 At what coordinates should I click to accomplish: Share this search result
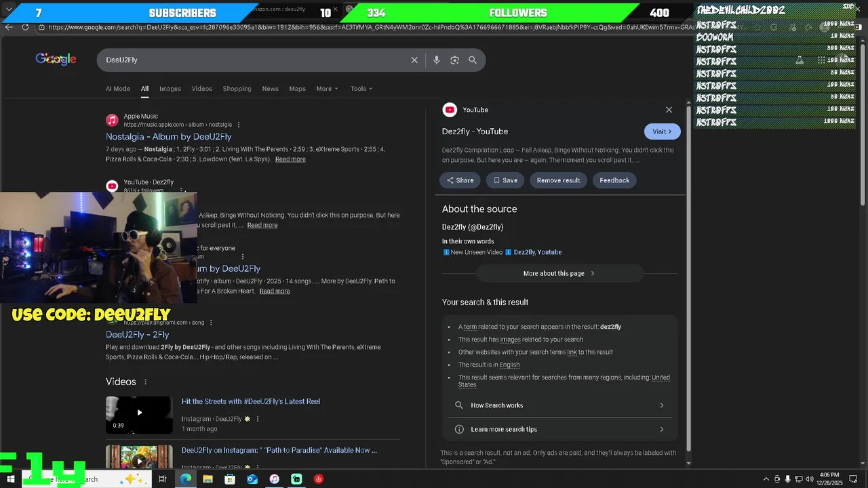pos(460,180)
